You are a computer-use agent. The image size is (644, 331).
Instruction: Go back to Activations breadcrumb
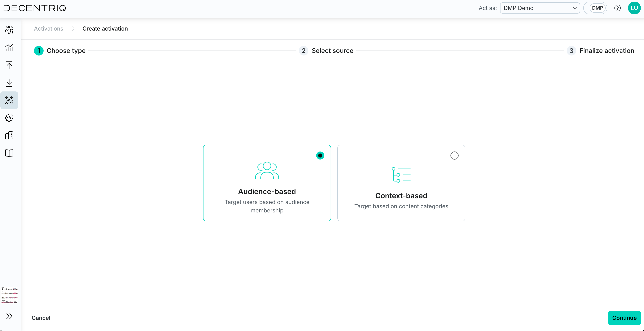(49, 29)
